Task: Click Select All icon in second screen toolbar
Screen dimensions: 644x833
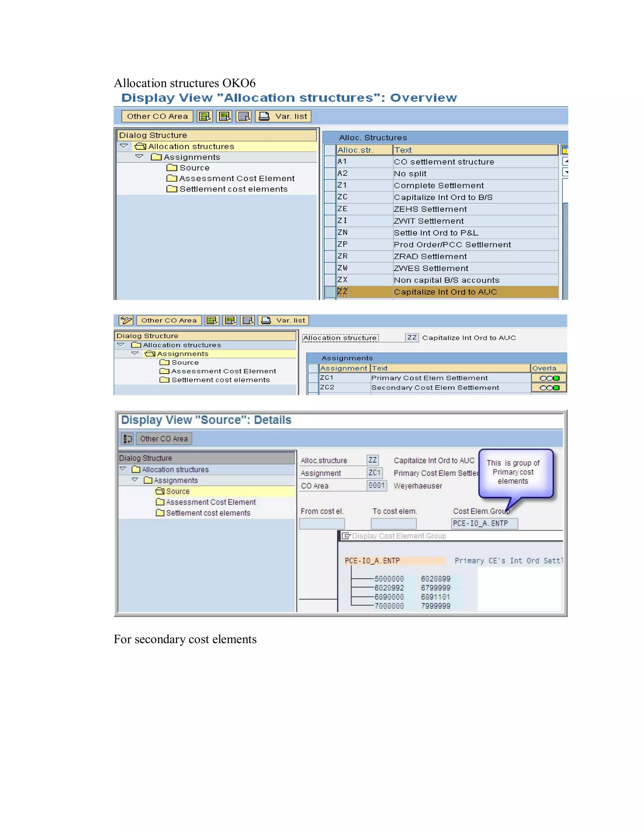Action: click(x=212, y=320)
